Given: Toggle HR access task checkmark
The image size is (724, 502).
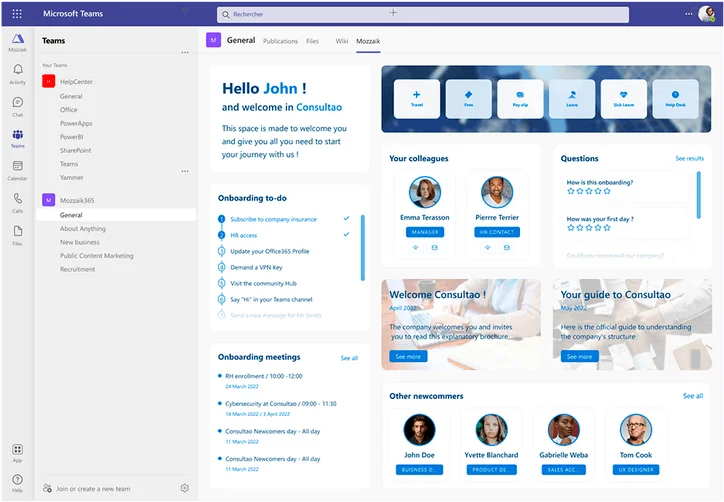Looking at the screenshot, I should pos(346,234).
